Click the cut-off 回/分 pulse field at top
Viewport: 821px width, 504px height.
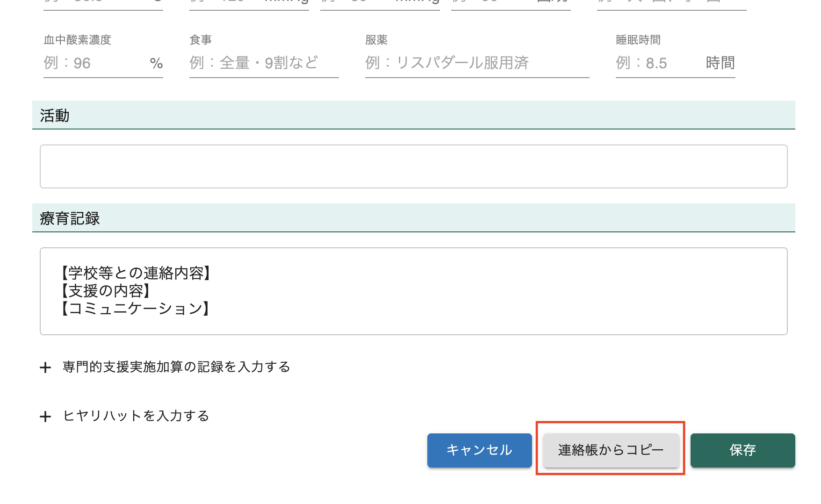point(510,3)
